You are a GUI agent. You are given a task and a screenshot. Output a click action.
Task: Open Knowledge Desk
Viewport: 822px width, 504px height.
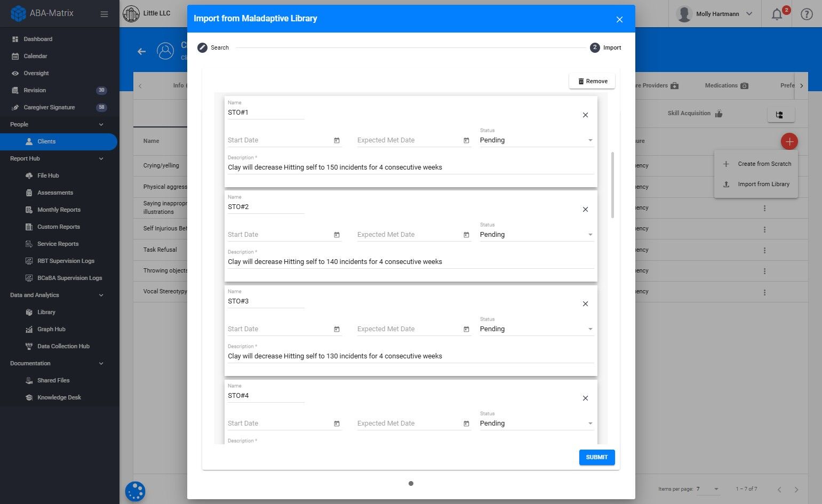pos(59,397)
